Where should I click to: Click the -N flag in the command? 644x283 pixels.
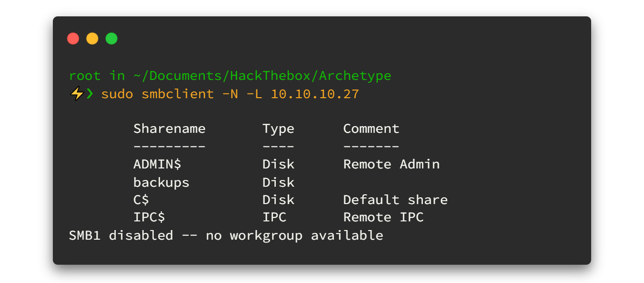(230, 93)
